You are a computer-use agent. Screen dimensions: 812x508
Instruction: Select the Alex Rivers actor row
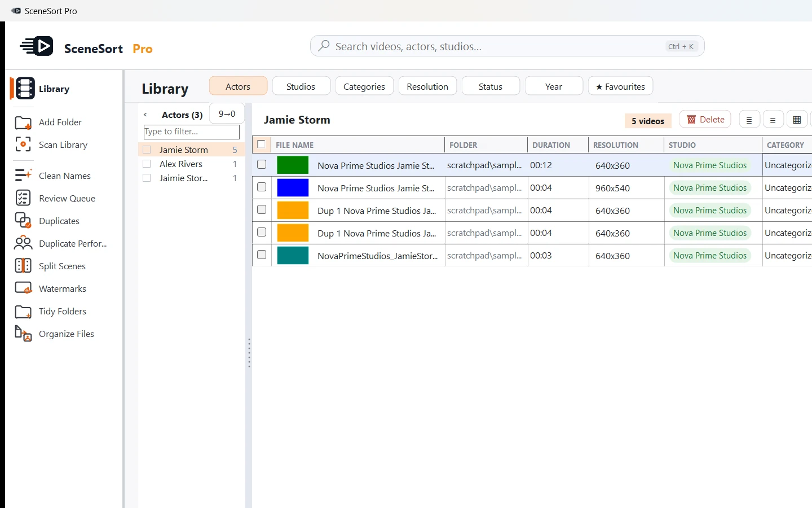click(x=192, y=164)
